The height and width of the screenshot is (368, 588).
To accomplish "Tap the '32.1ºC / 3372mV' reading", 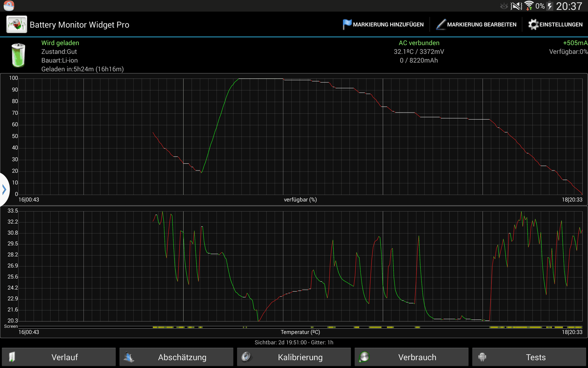I will pyautogui.click(x=419, y=52).
